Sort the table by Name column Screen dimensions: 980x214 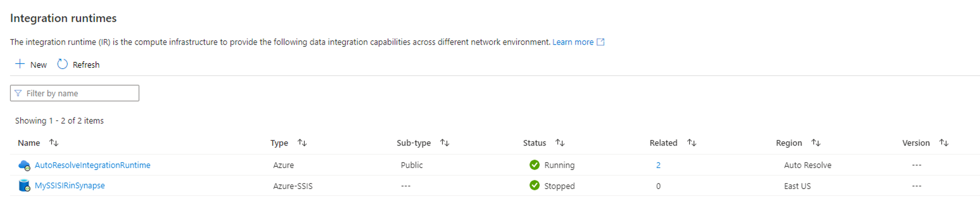pos(53,143)
